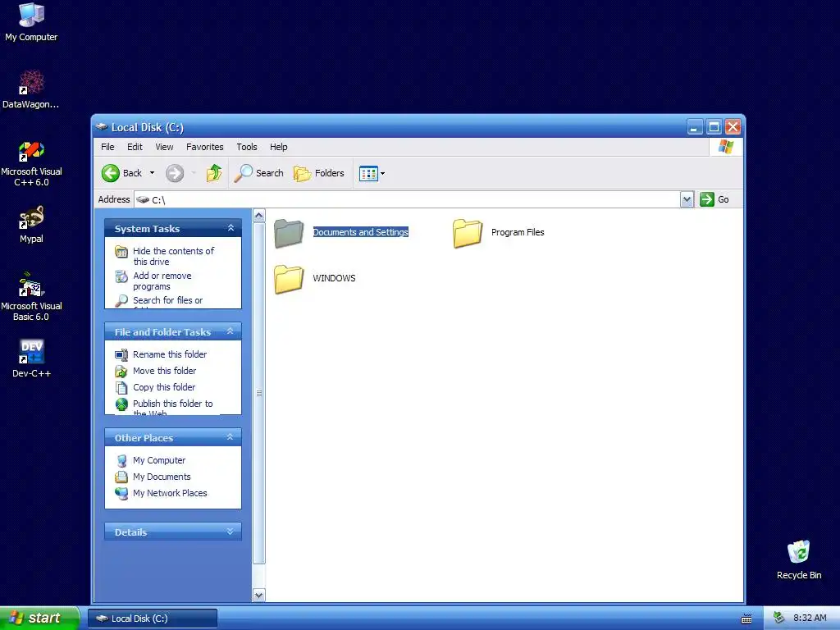This screenshot has height=630, width=840.
Task: Collapse File and Folder Tasks panel
Action: [x=231, y=331]
